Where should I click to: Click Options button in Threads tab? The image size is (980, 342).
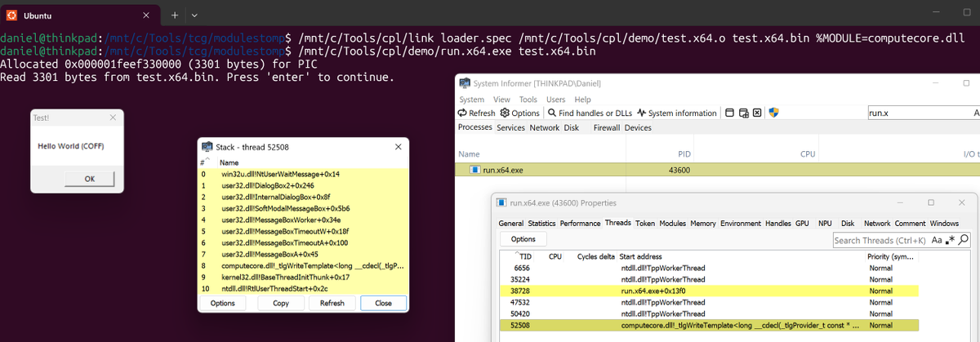tap(523, 239)
